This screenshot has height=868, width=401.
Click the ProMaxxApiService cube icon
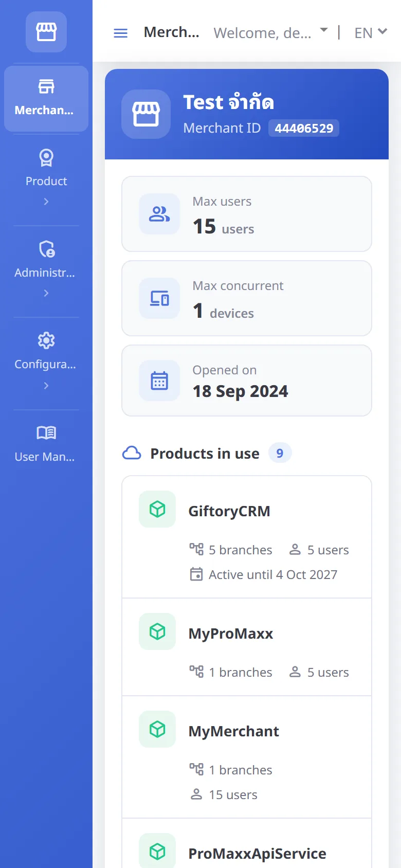pyautogui.click(x=157, y=852)
